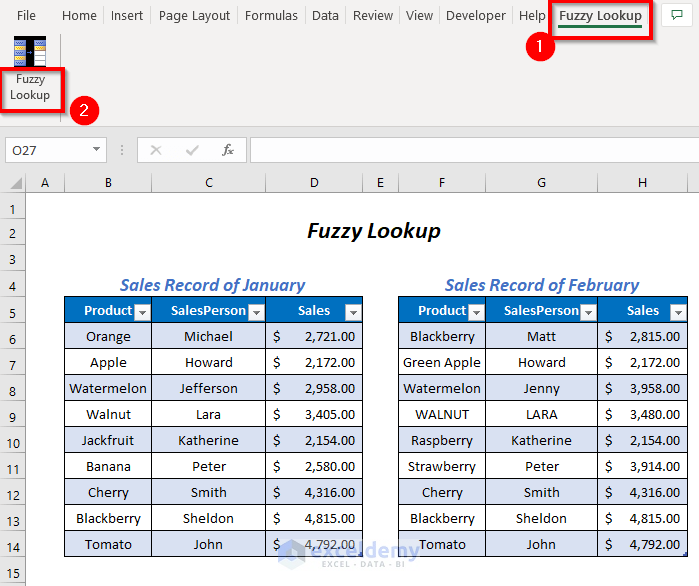Open February Product filter dropdown

click(x=476, y=313)
